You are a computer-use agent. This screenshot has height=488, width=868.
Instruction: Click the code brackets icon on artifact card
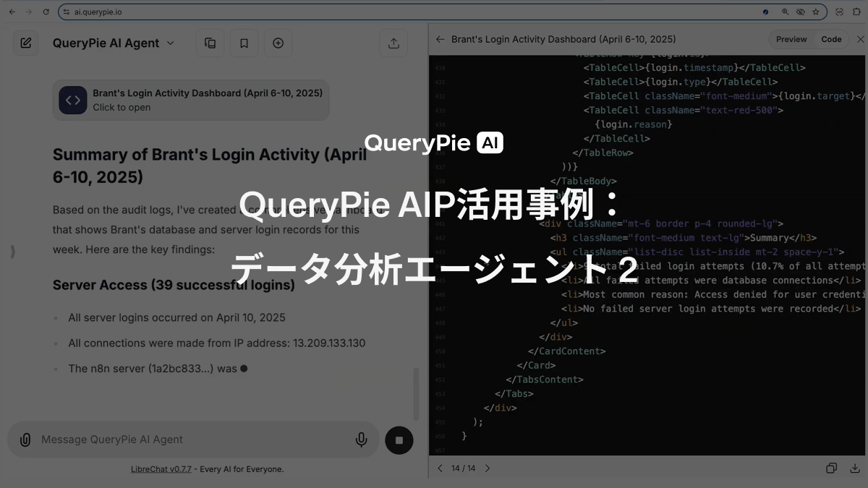(x=73, y=100)
